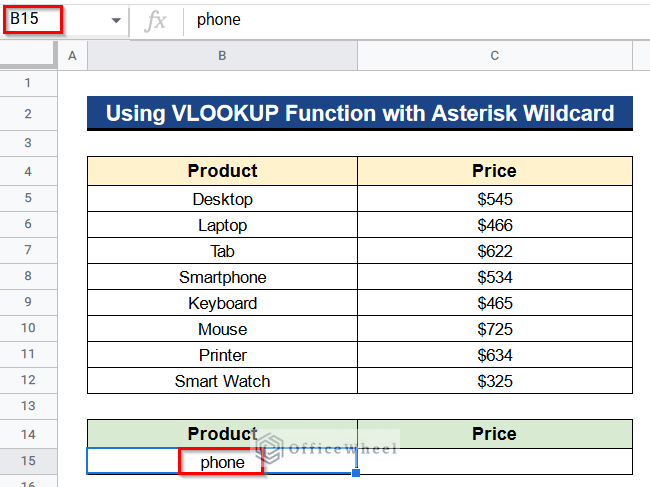
Task: Click the blue fill handle on B15
Action: 356,473
